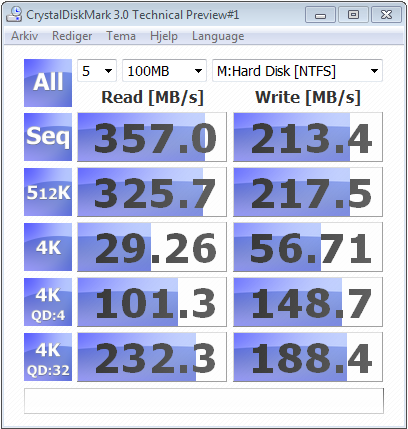
Task: Launch the 4K QD:32 test
Action: click(48, 357)
